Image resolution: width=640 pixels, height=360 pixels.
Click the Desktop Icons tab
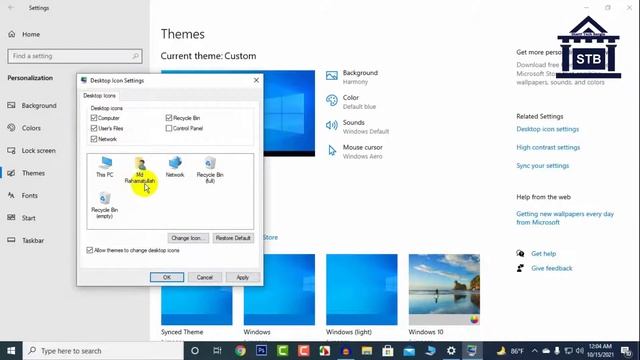[99, 96]
